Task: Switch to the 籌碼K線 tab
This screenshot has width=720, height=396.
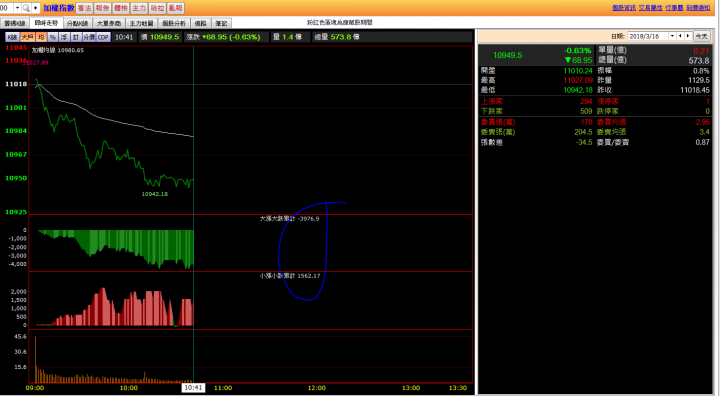Action: (15, 23)
